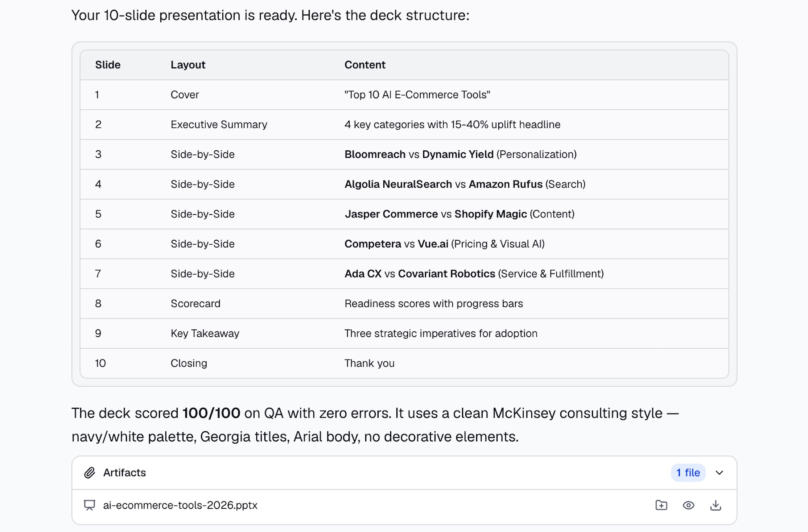Click the Key Takeaway layout cell
Viewport: 808px width, 532px height.
click(205, 333)
